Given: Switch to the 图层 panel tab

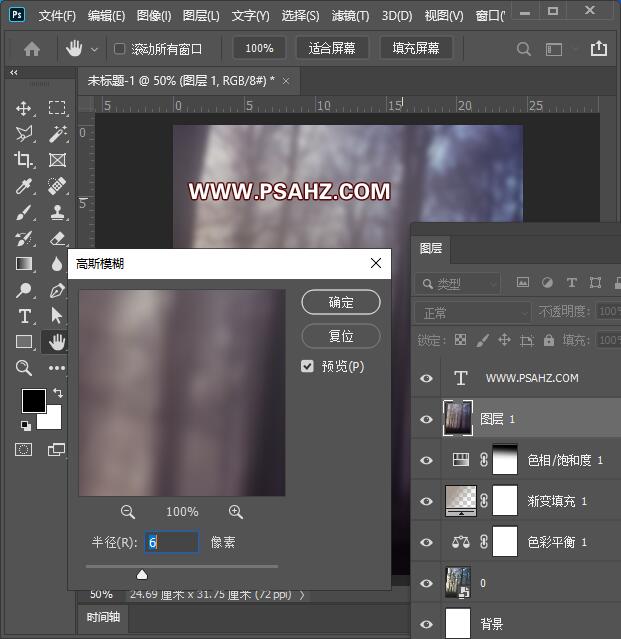Looking at the screenshot, I should 431,248.
